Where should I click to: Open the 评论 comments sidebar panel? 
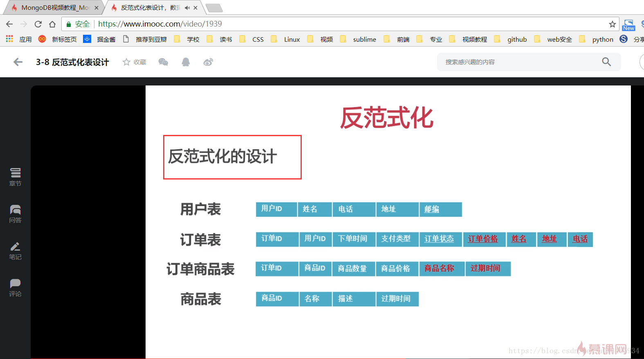point(15,287)
